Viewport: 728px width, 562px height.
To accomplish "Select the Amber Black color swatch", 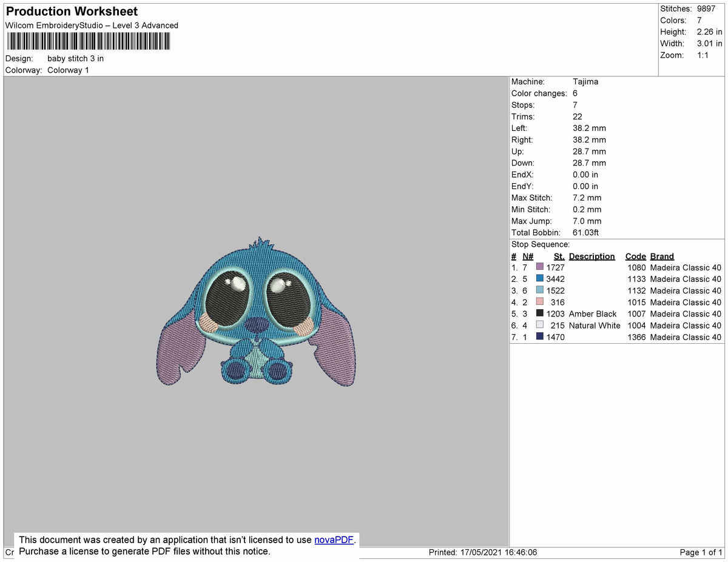I will pos(539,313).
